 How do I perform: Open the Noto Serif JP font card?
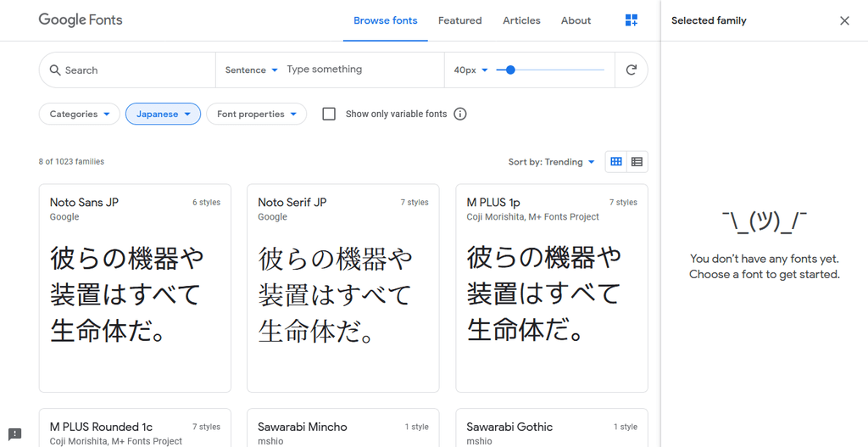(343, 288)
